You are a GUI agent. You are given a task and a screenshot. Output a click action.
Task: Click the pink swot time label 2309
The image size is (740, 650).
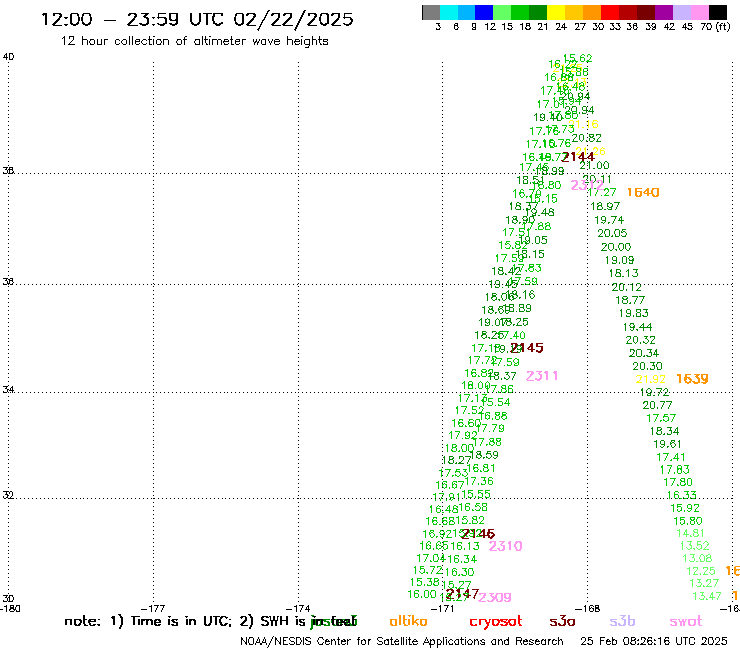coord(495,597)
